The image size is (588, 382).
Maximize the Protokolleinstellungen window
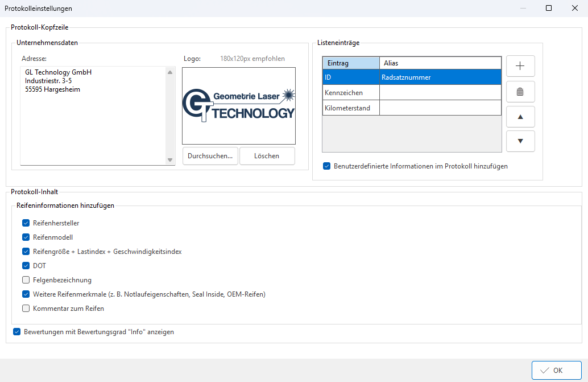[x=548, y=9]
